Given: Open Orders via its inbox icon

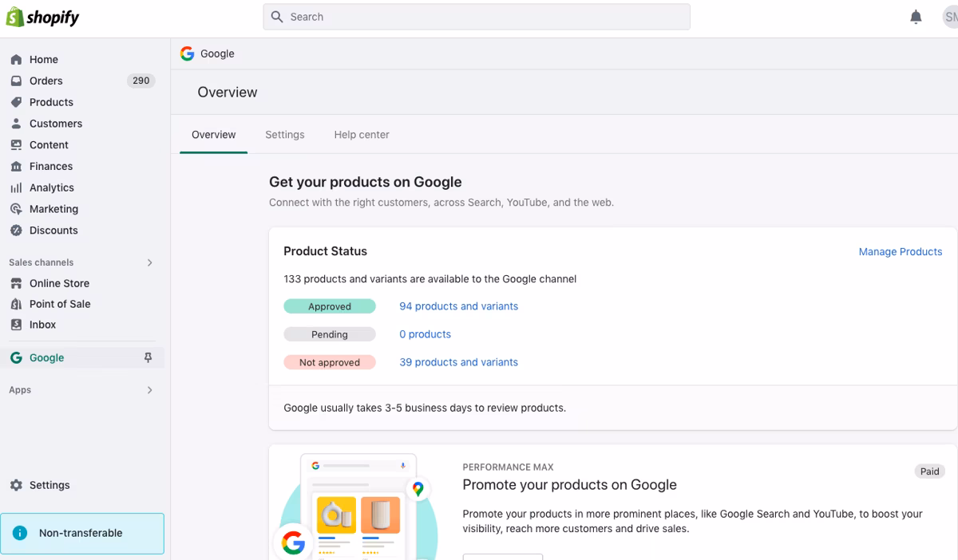Looking at the screenshot, I should pos(16,81).
